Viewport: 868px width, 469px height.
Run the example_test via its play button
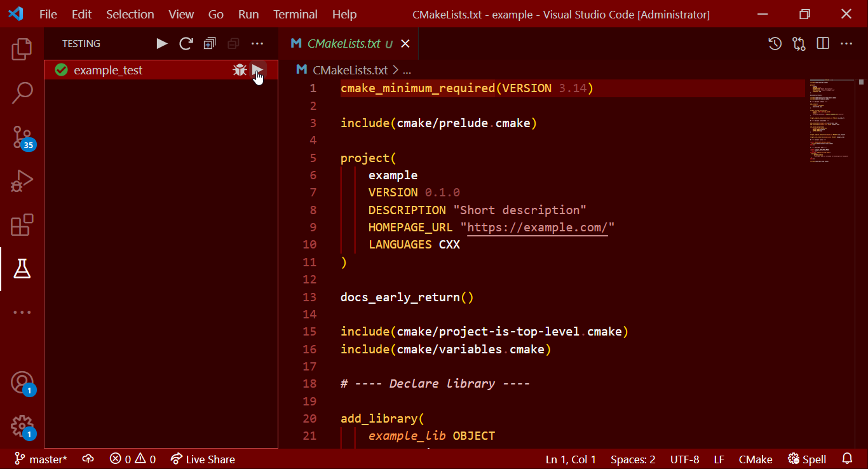258,70
